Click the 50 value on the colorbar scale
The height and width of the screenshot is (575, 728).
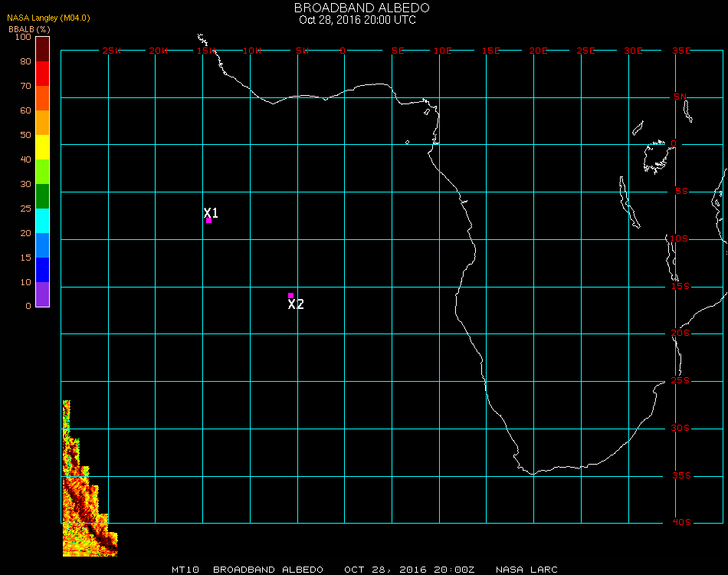click(25, 135)
